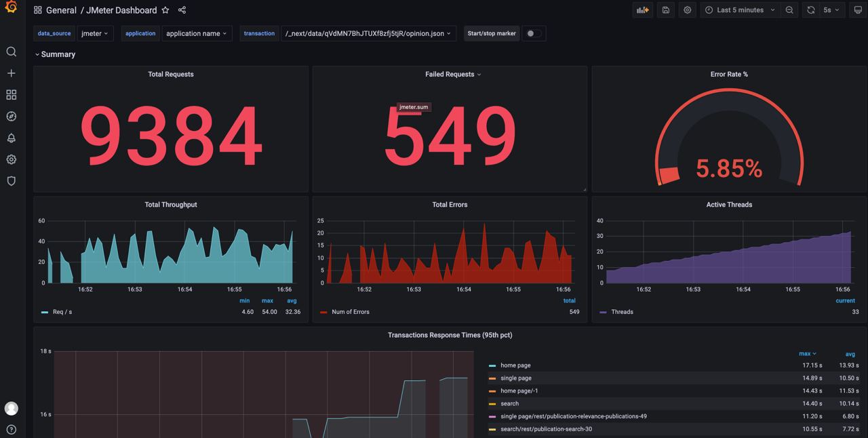Select the home page legend row

point(674,365)
